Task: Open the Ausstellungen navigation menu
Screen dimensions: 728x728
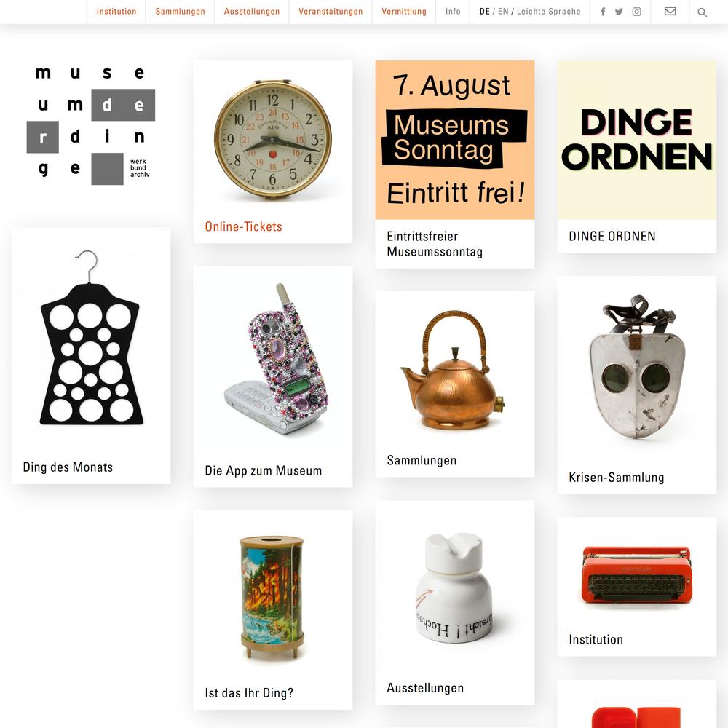Action: 252,12
